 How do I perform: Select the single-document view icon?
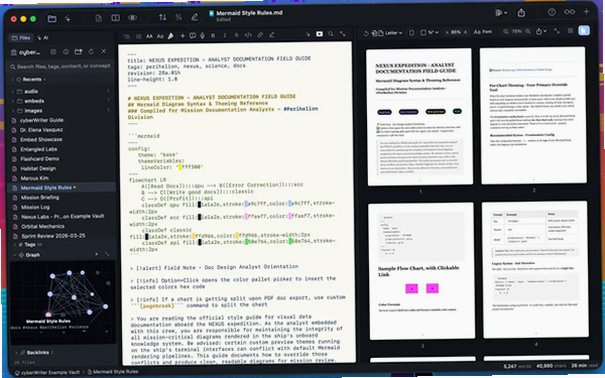(x=99, y=18)
